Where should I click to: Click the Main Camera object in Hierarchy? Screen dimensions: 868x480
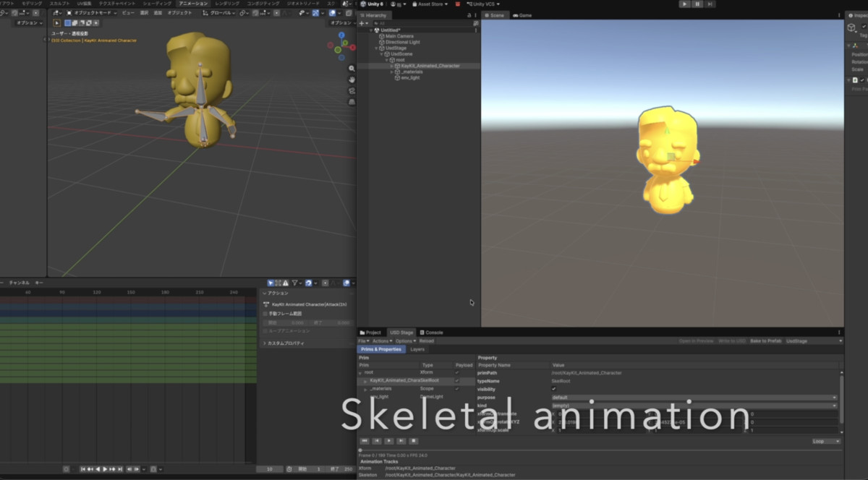tap(399, 36)
